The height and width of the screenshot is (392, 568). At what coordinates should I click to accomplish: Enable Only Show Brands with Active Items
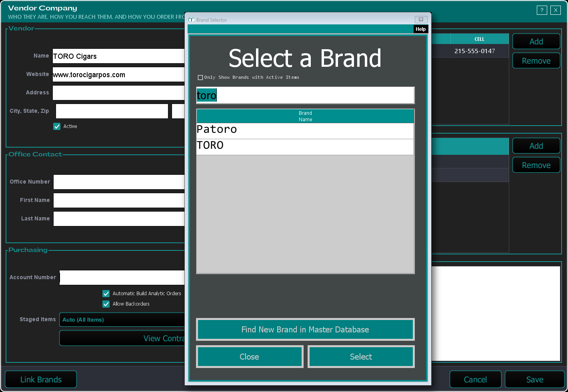tap(200, 78)
